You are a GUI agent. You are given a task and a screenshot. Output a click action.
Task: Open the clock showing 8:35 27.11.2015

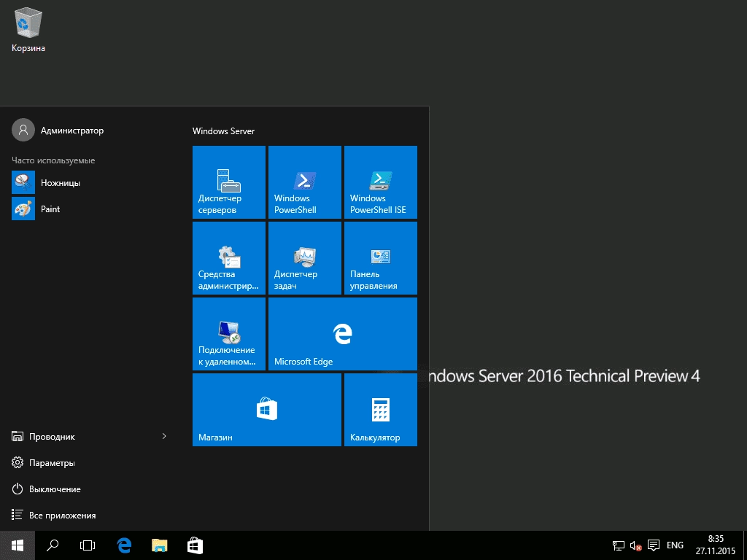(715, 545)
